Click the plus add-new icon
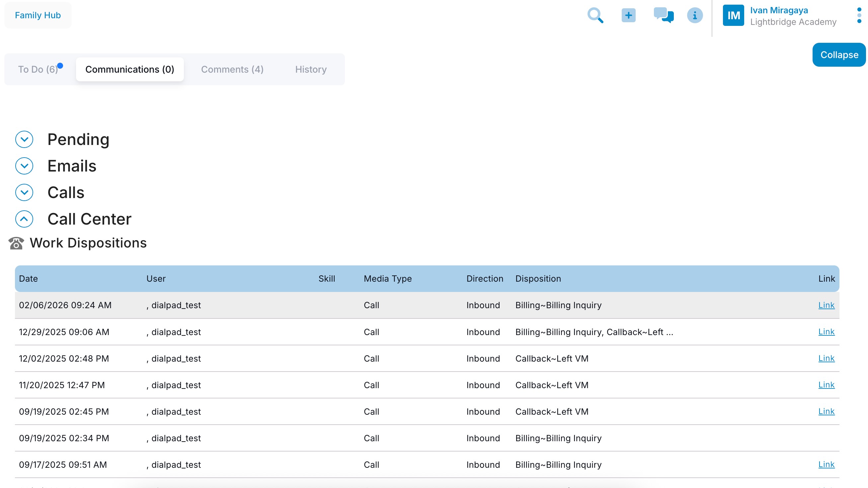The width and height of the screenshot is (868, 488). click(628, 16)
